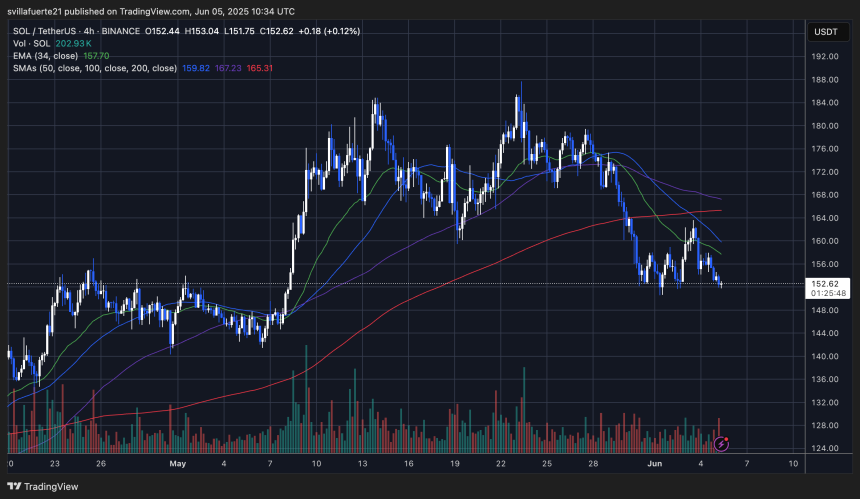Click the high price H153.04 value
This screenshot has height=499, width=860.
[x=202, y=31]
